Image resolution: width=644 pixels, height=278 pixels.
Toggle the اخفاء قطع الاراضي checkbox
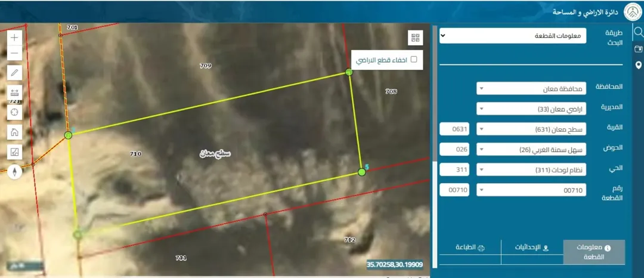click(414, 59)
